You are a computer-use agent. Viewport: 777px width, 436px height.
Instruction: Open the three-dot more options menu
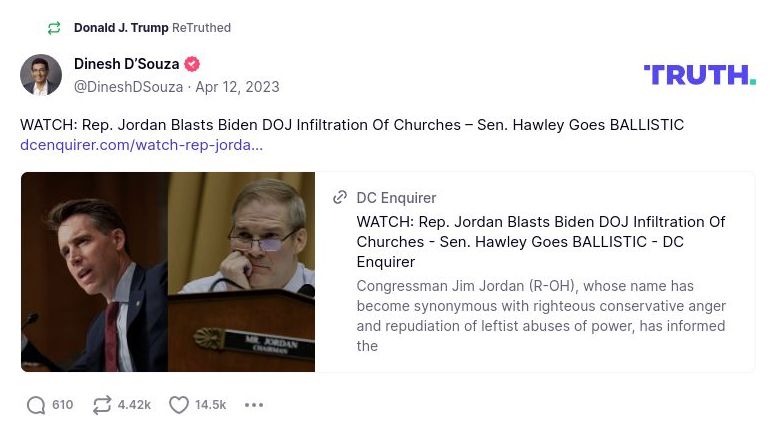click(x=254, y=405)
